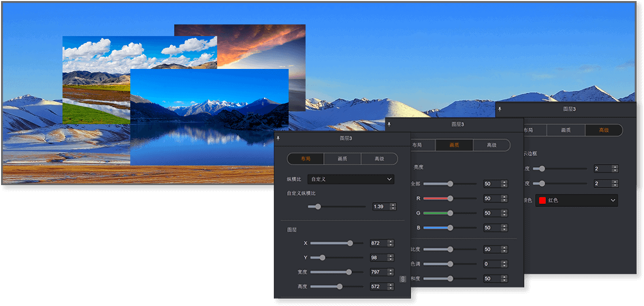644x306 pixels.
Task: Pin the 图层3 panel with 红色 dropdown
Action: pos(500,109)
